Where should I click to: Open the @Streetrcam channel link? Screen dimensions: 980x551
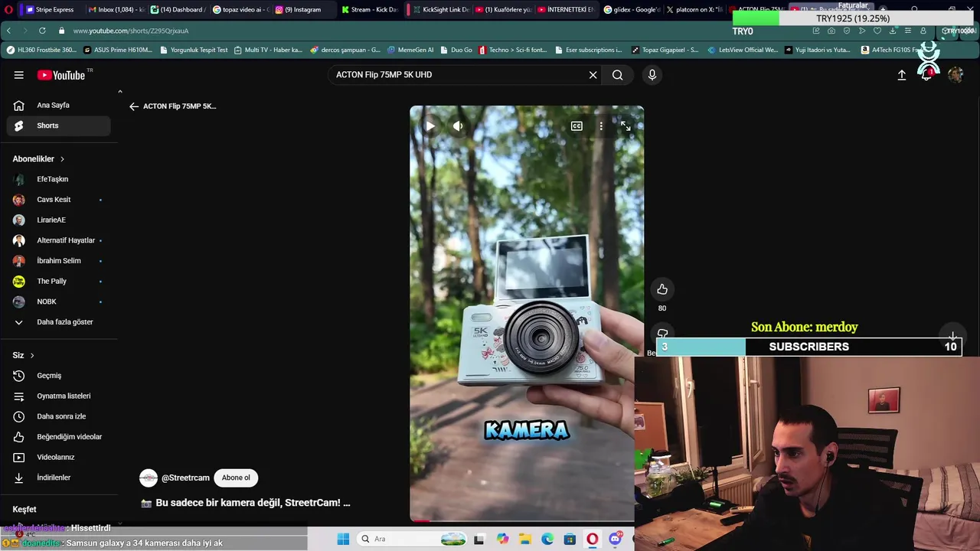point(185,478)
